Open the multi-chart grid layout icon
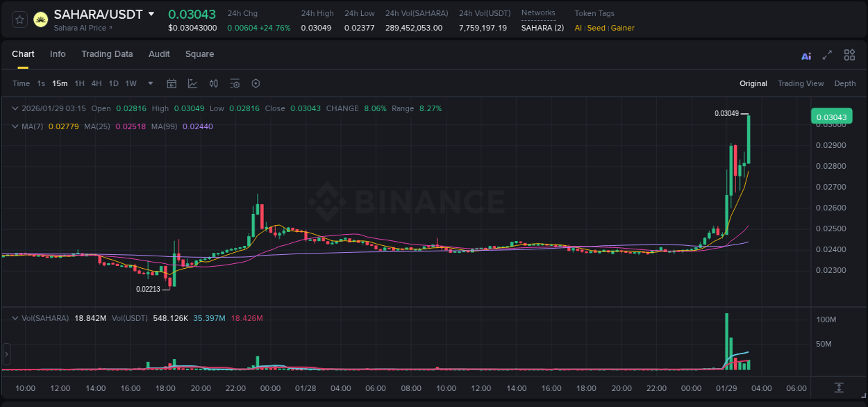Viewport: 868px width, 407px height. click(849, 56)
